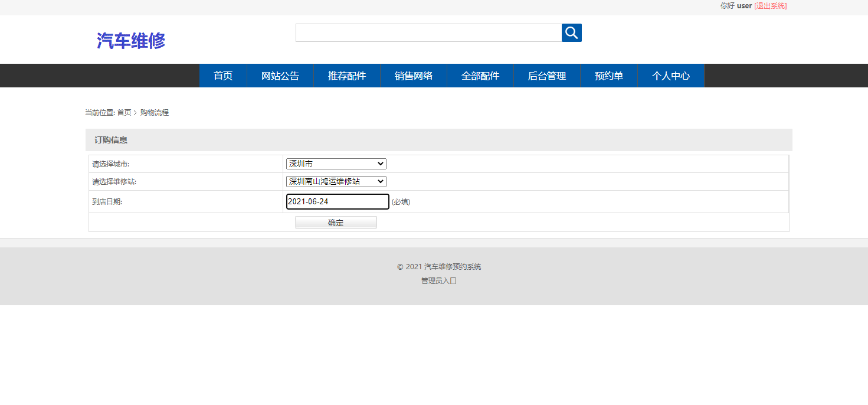Click the © 2021 汽车维修预约系统 footer text

pyautogui.click(x=439, y=267)
